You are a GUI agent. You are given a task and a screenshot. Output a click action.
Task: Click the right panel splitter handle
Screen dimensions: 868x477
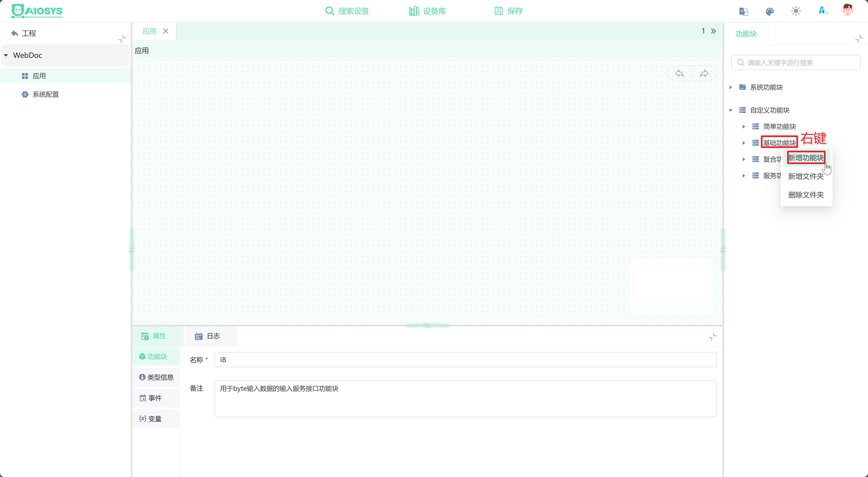click(x=723, y=250)
